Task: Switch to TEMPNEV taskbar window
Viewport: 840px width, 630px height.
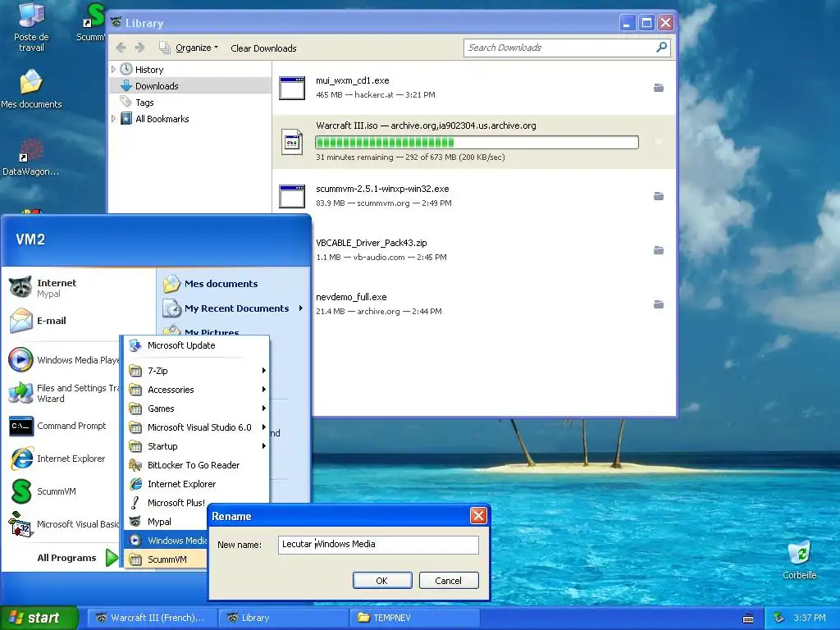Action: click(415, 618)
